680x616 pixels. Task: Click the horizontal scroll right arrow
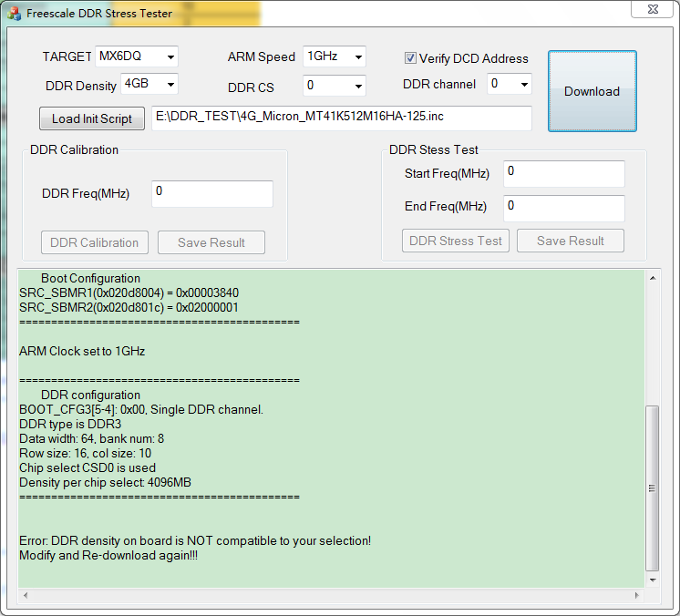tap(636, 595)
